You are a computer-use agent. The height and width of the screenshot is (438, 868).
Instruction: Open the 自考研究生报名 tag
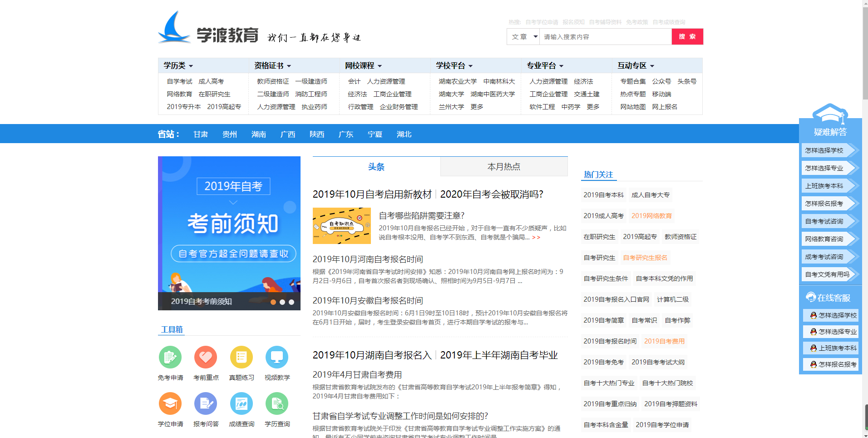[x=645, y=258]
